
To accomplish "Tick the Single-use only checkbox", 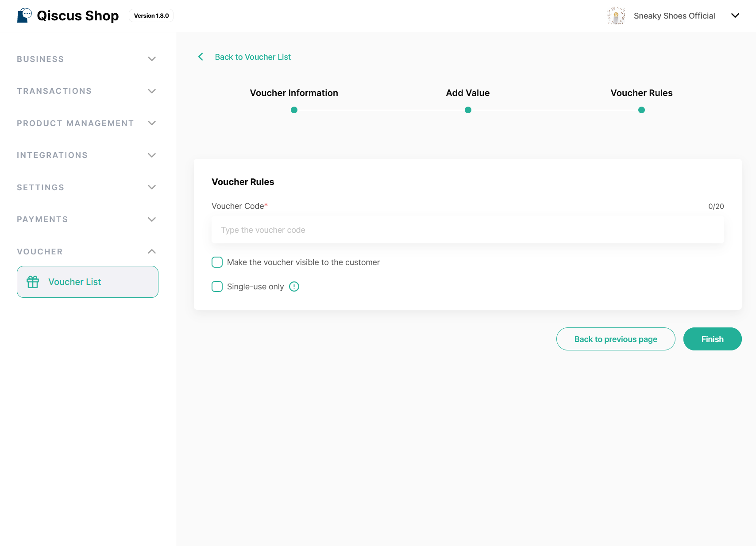I will pos(217,287).
